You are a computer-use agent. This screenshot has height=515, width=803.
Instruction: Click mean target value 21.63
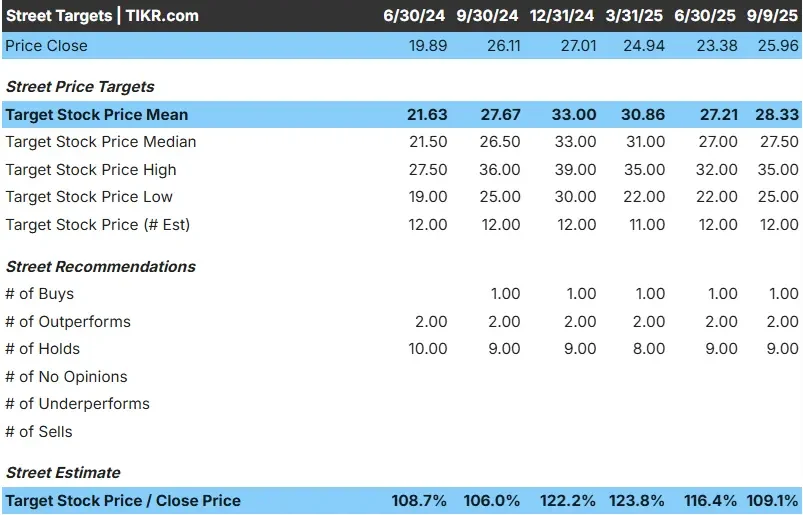[427, 115]
